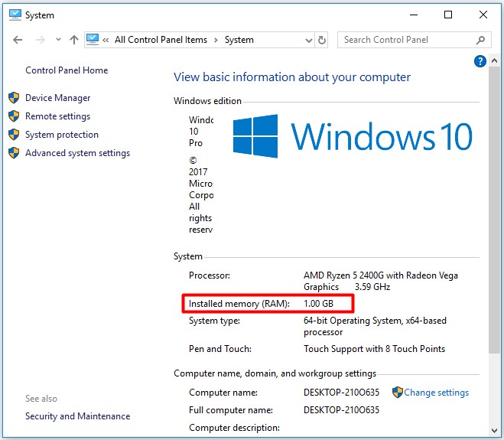
Task: Refresh the System page
Action: (322, 40)
